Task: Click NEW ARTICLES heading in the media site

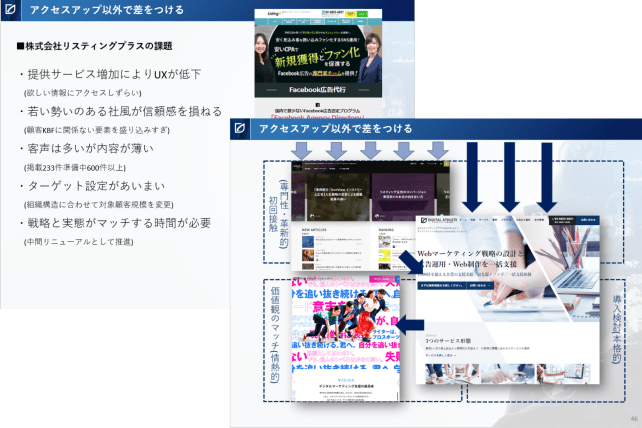Action: (x=314, y=230)
